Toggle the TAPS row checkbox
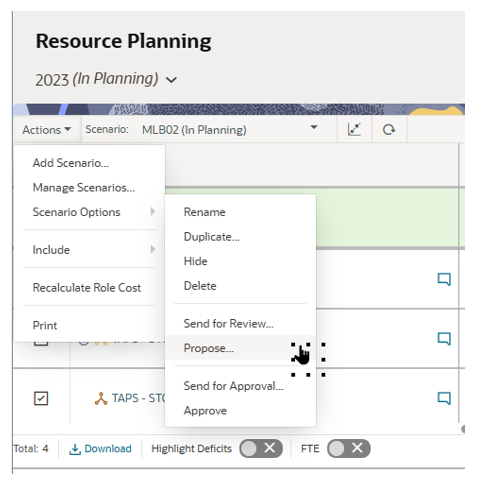The width and height of the screenshot is (500, 499). [x=41, y=398]
